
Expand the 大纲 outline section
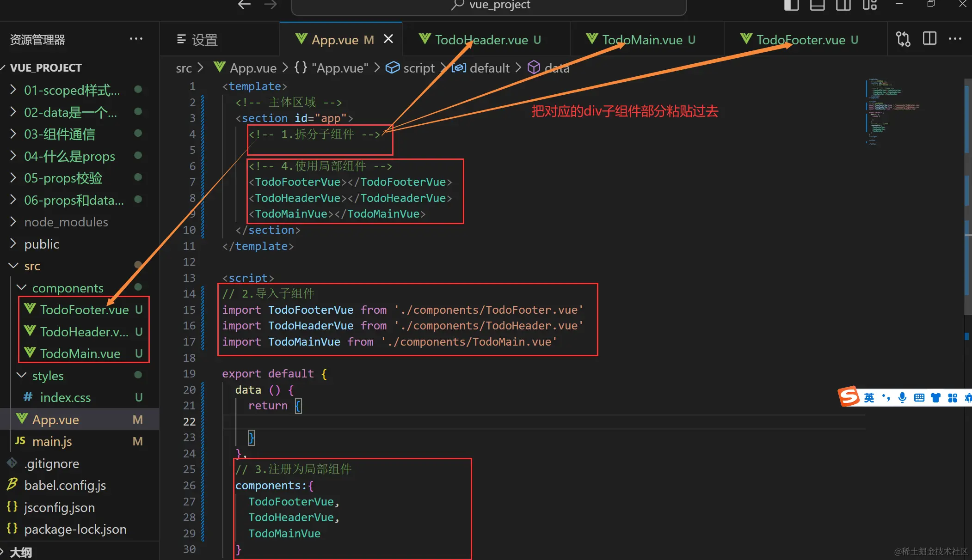tap(80, 552)
